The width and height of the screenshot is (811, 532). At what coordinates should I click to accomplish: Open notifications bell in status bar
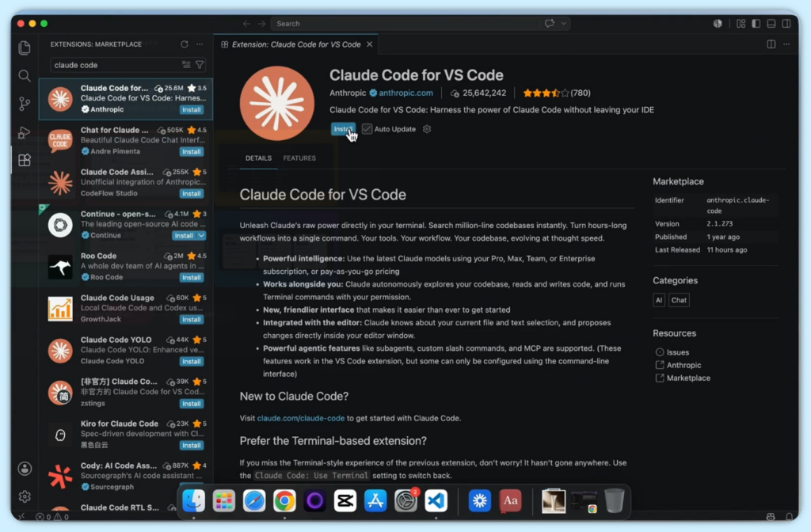pyautogui.click(x=790, y=516)
